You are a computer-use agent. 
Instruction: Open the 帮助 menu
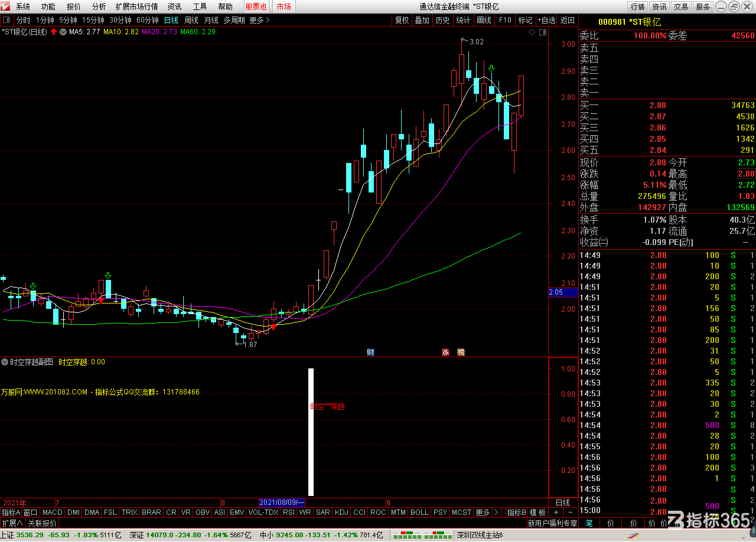pos(225,7)
